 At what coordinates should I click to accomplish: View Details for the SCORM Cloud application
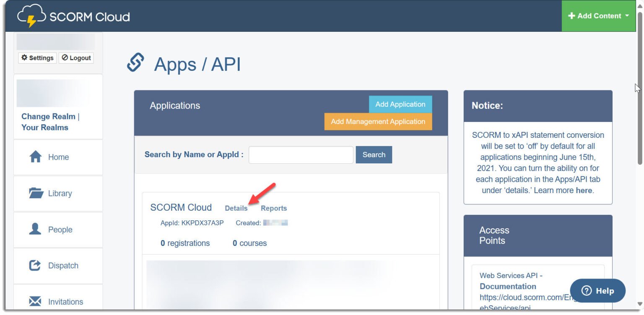tap(236, 208)
